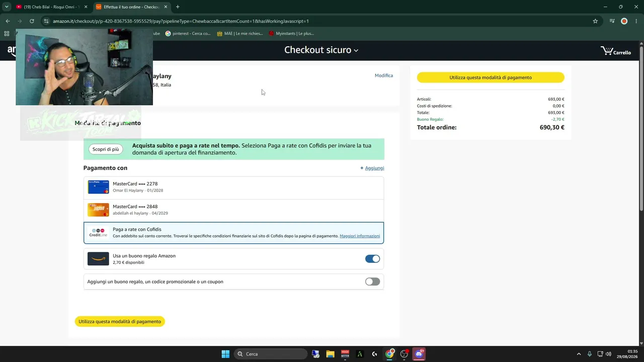
Task: Click the 'Pagamento con' heading
Action: coord(105,168)
